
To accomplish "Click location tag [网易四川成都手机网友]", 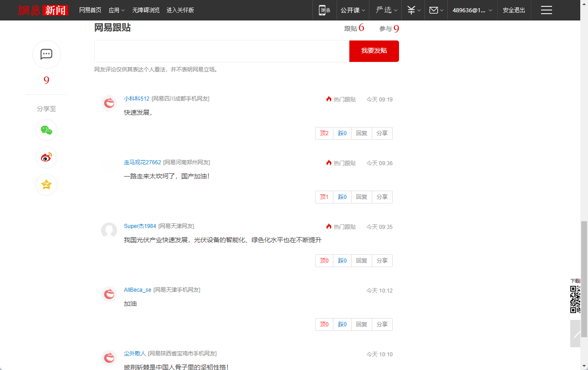I will click(x=180, y=99).
